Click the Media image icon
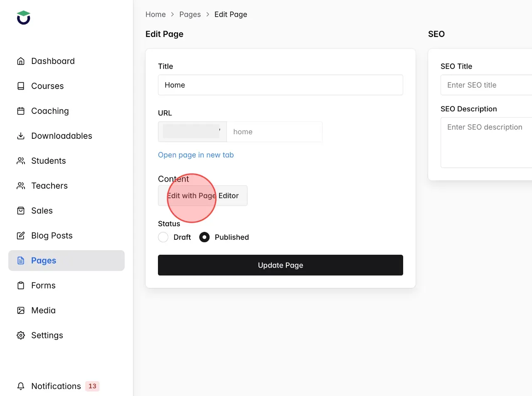The image size is (532, 396). point(21,310)
